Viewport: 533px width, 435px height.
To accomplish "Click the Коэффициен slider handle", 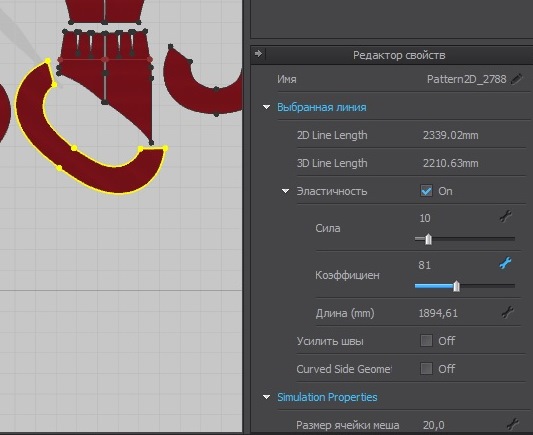I will pos(457,286).
